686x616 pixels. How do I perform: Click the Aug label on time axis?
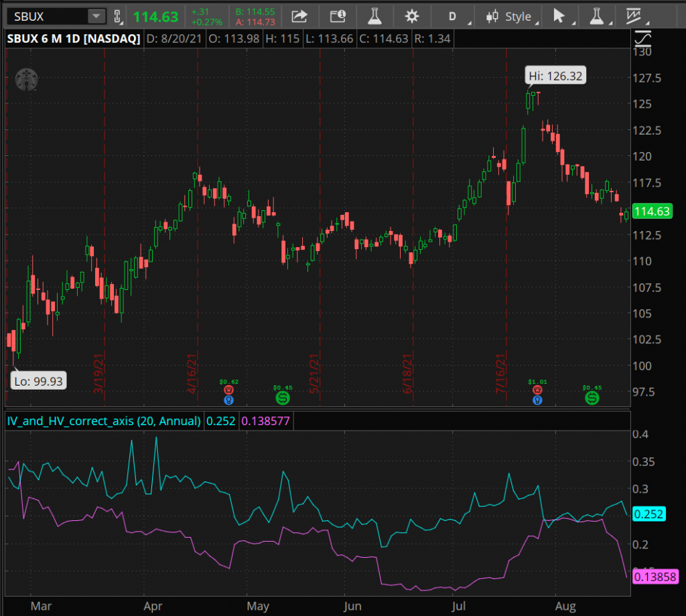tap(565, 607)
